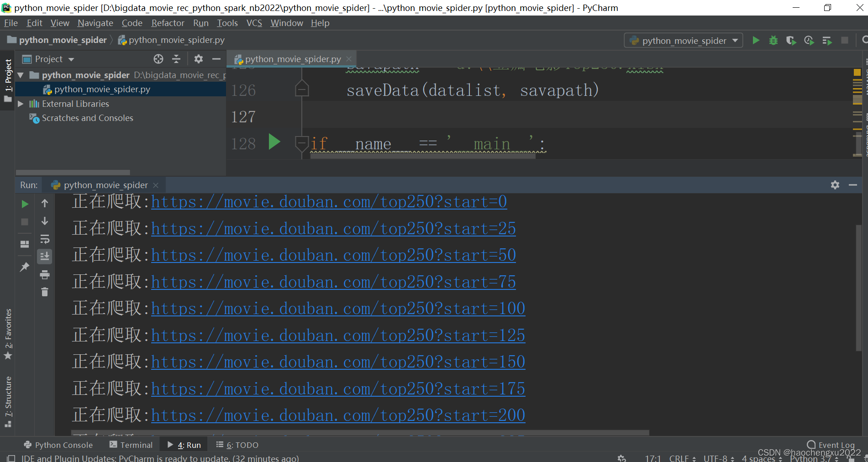Image resolution: width=868 pixels, height=462 pixels.
Task: Open the Tools menu
Action: pos(227,23)
